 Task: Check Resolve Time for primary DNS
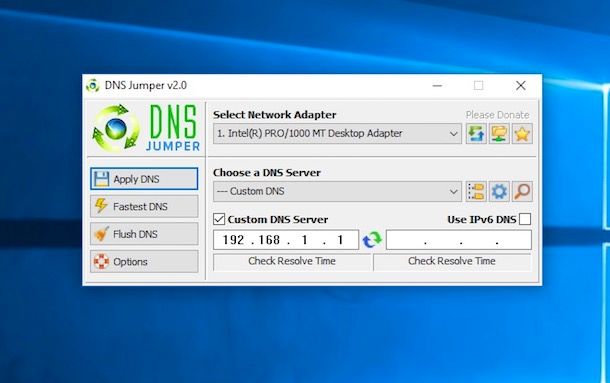pos(292,262)
